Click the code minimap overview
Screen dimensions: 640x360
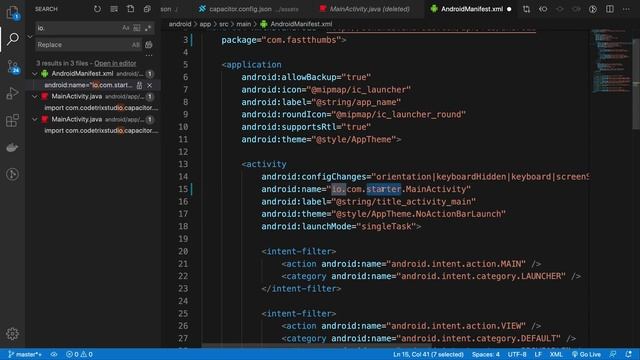click(610, 61)
